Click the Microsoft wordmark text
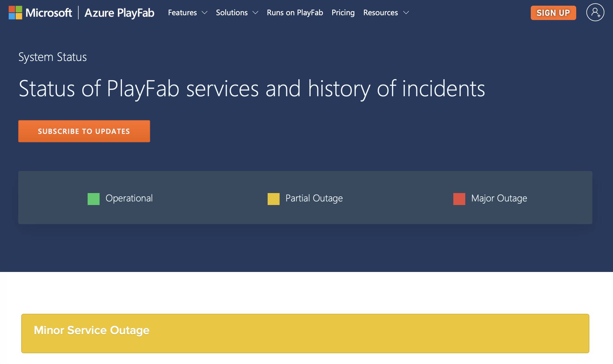 click(49, 13)
